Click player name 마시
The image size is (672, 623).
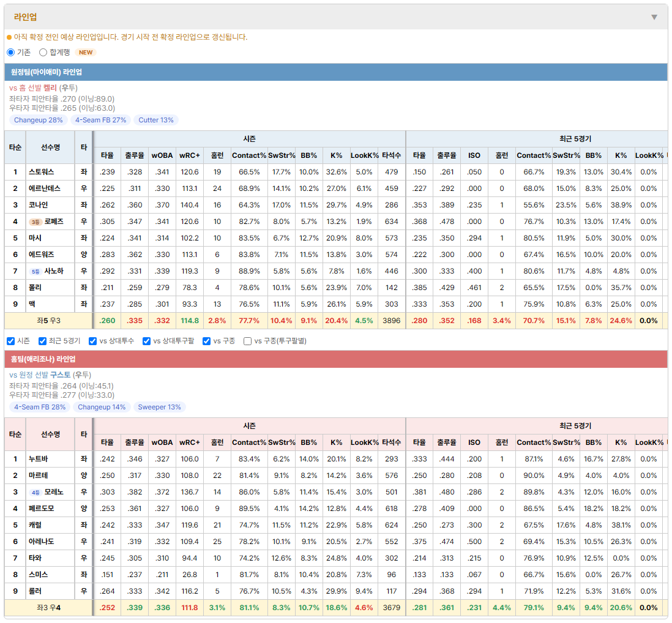[x=35, y=238]
